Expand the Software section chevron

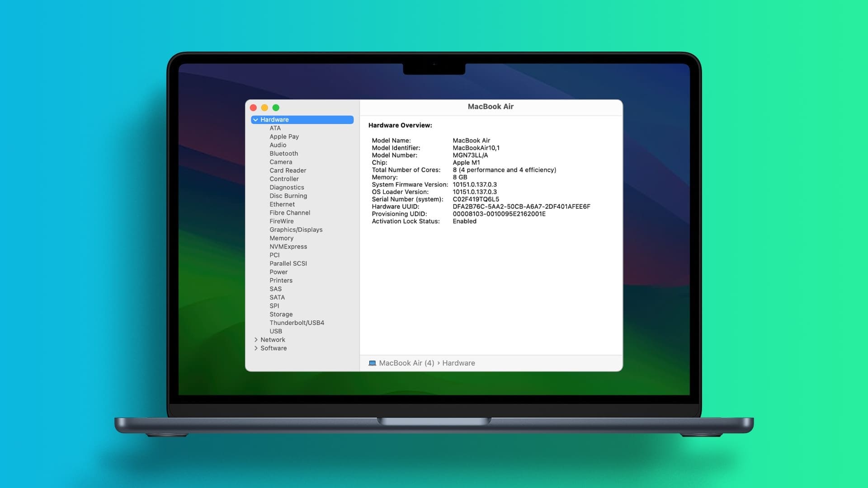(256, 348)
